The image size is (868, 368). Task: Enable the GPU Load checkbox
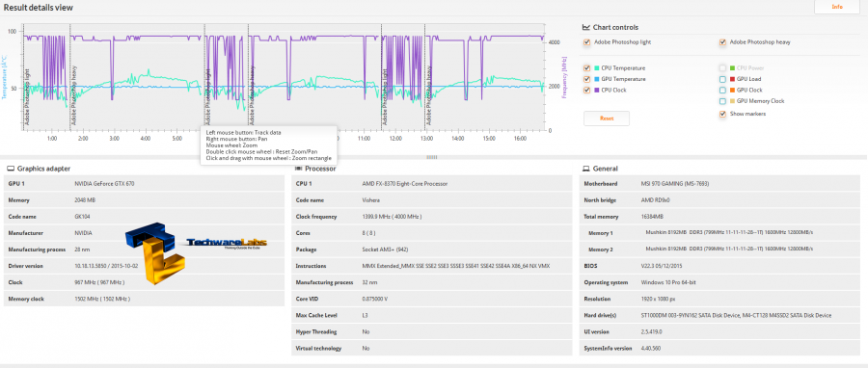[x=722, y=79]
